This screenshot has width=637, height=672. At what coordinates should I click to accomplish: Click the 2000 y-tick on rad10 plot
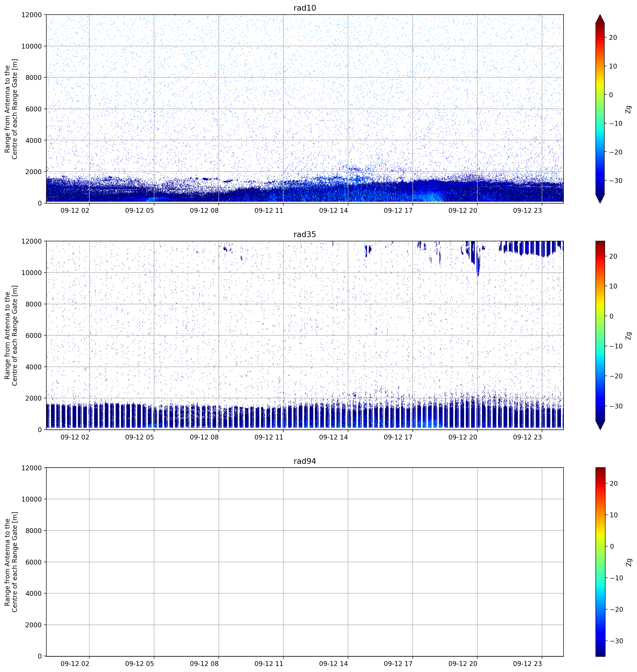34,172
